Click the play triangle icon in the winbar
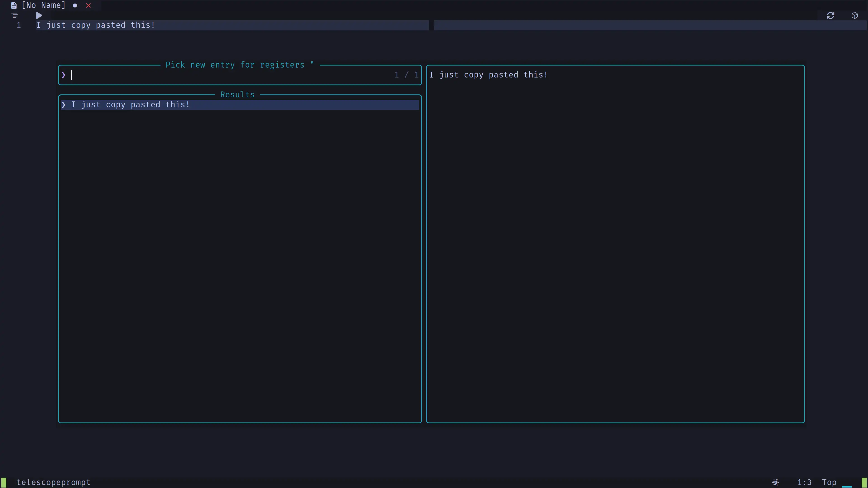 pos(39,16)
